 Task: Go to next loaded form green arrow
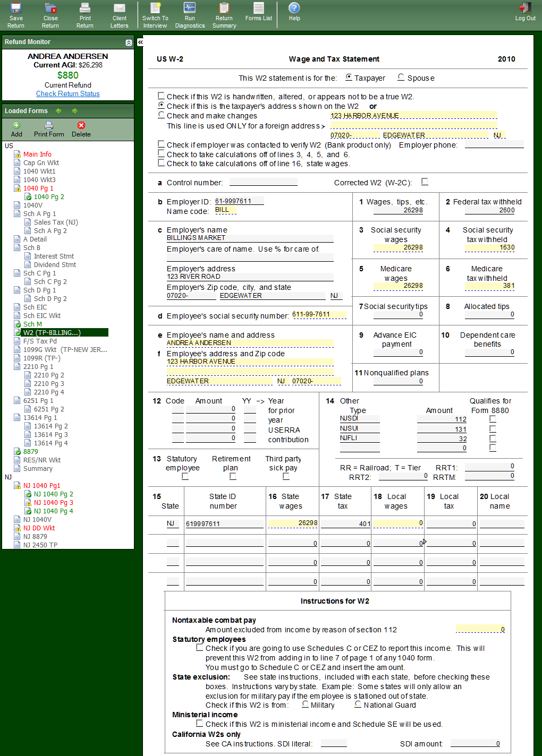click(x=75, y=111)
